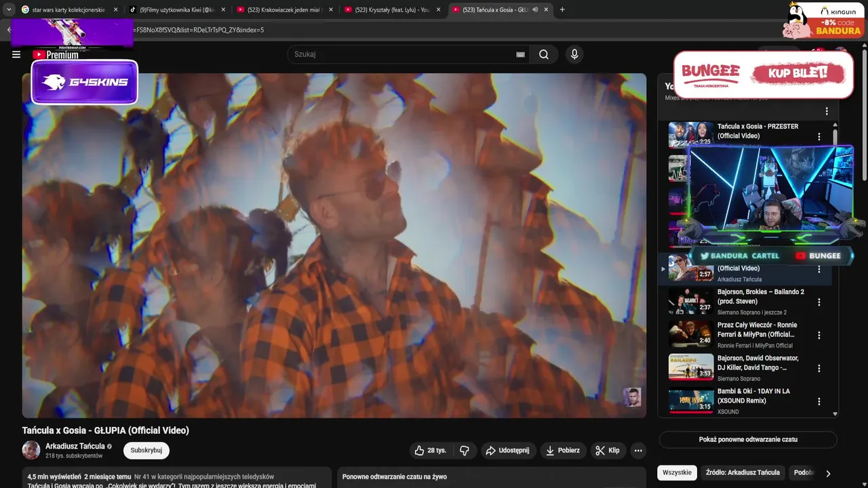Open Udostępnij share dialog
Screen dimensions: 868x488
point(509,450)
